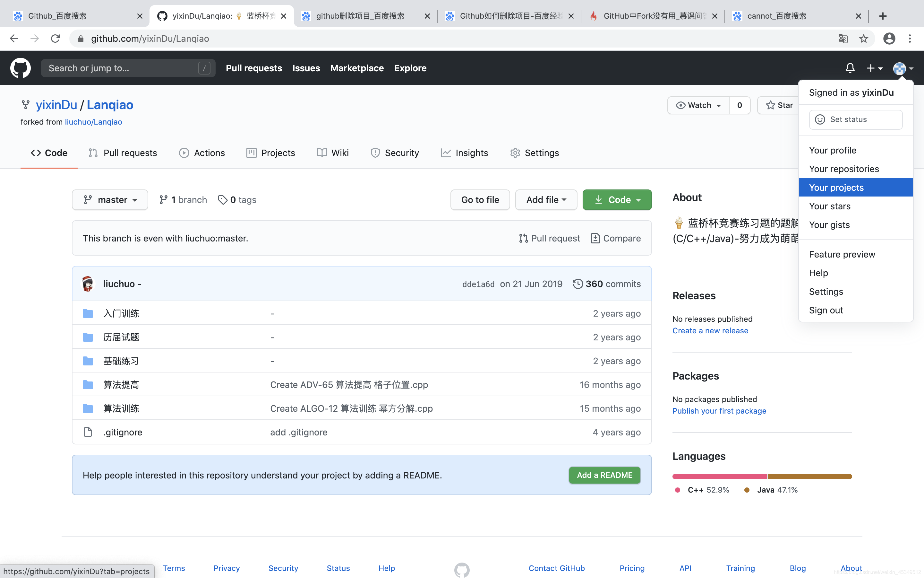Viewport: 924px width, 578px height.
Task: Click the 入门训练 folder icon
Action: click(88, 313)
